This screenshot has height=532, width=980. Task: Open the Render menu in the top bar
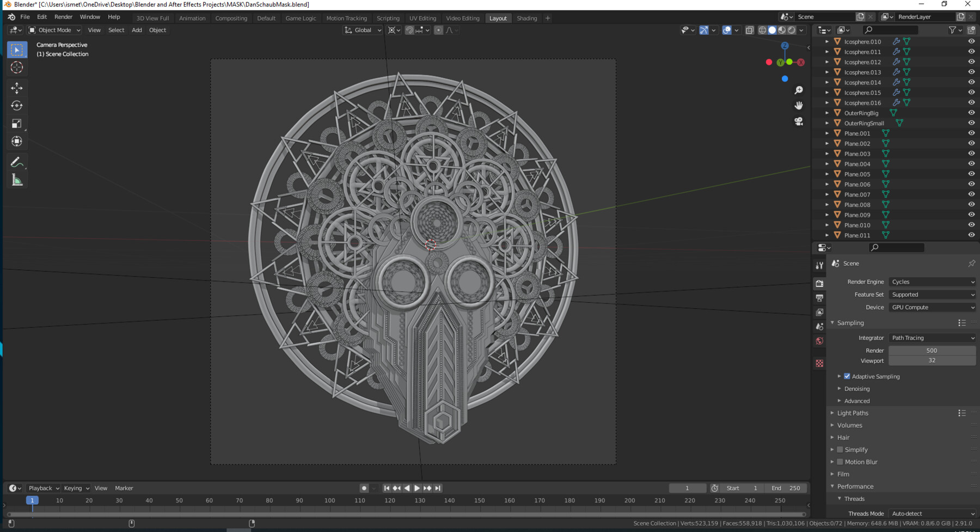pos(64,17)
